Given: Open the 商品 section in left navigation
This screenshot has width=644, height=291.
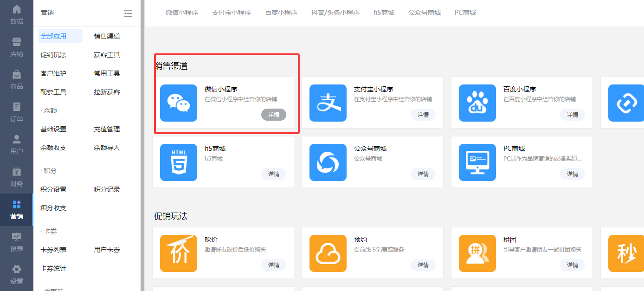Looking at the screenshot, I should click(x=17, y=80).
